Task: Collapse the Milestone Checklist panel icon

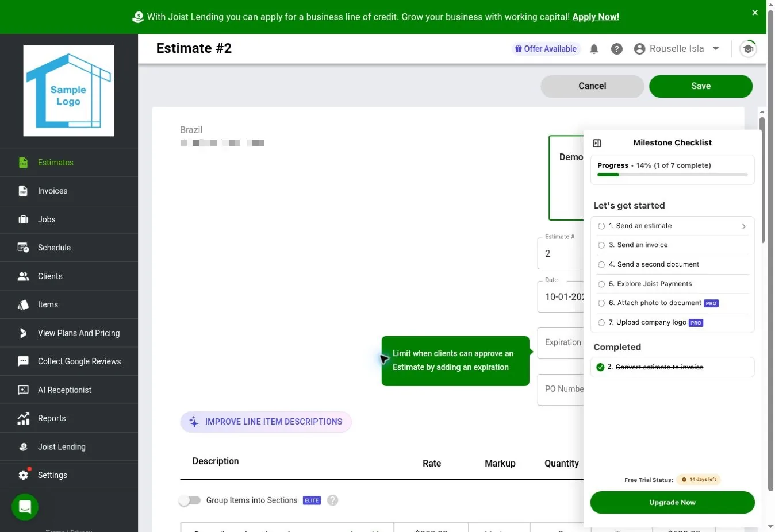Action: 597,143
